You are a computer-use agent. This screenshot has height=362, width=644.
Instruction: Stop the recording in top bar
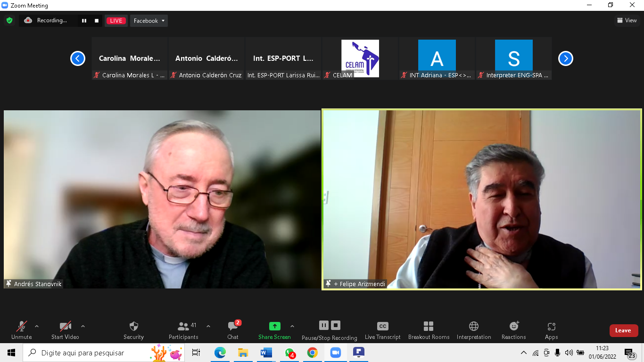coord(97,21)
